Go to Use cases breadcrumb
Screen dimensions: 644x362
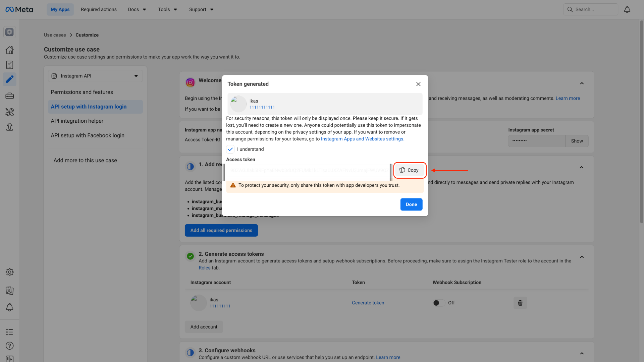(55, 35)
